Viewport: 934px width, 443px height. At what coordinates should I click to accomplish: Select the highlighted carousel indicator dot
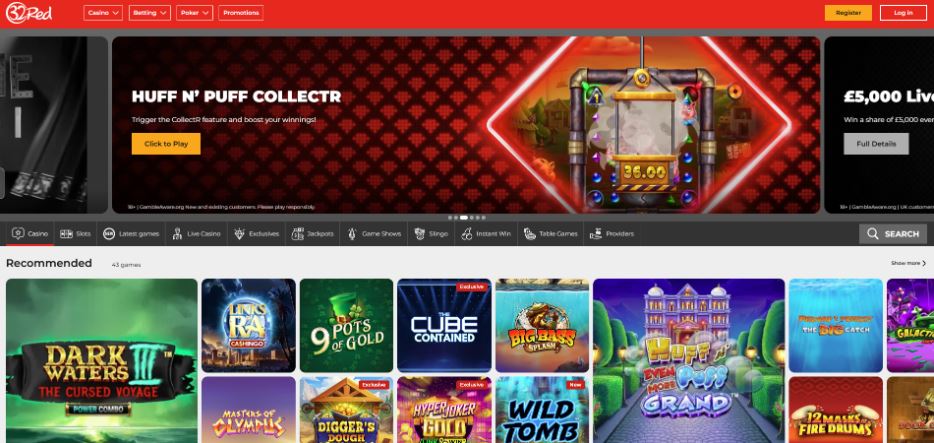464,217
